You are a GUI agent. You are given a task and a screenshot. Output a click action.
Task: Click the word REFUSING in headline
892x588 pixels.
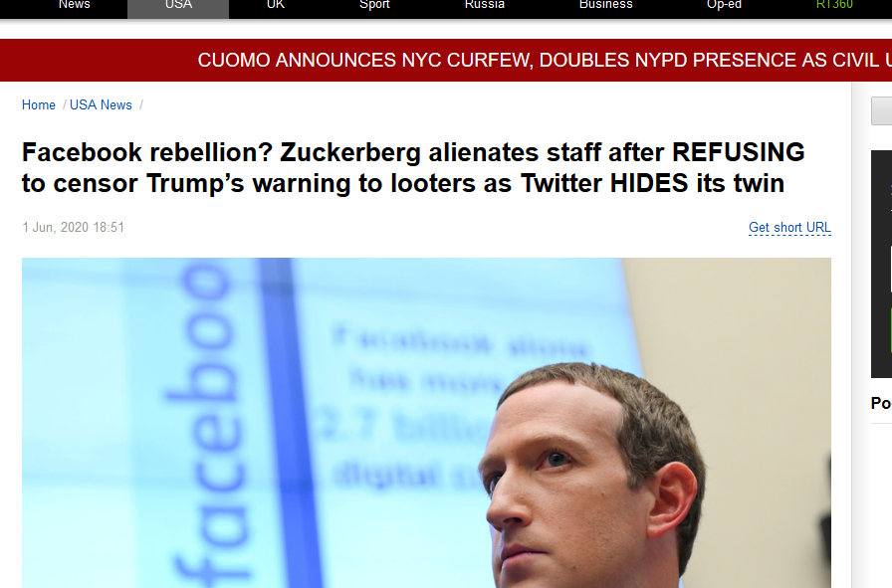[x=739, y=152]
